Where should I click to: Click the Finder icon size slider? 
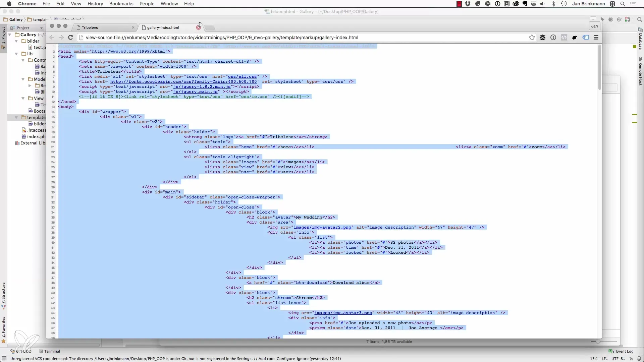604,342
